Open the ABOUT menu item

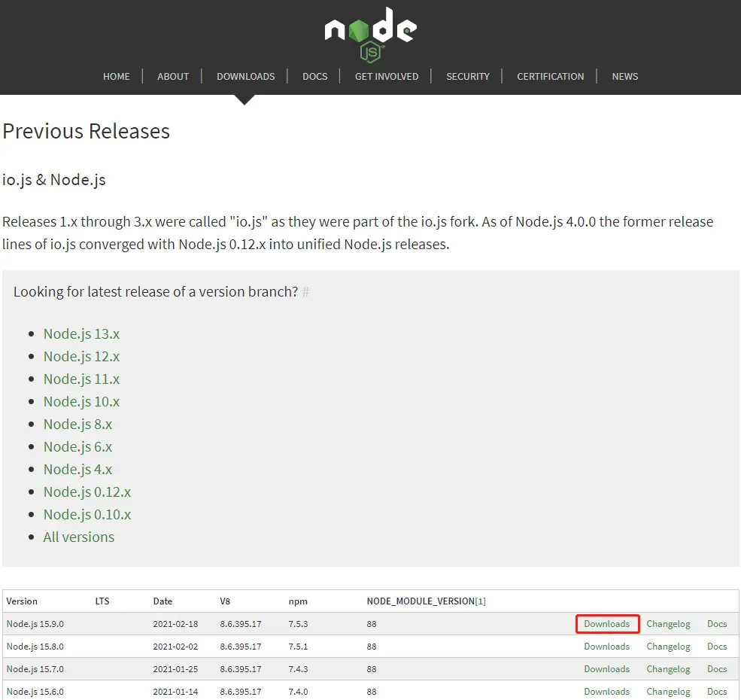tap(173, 76)
